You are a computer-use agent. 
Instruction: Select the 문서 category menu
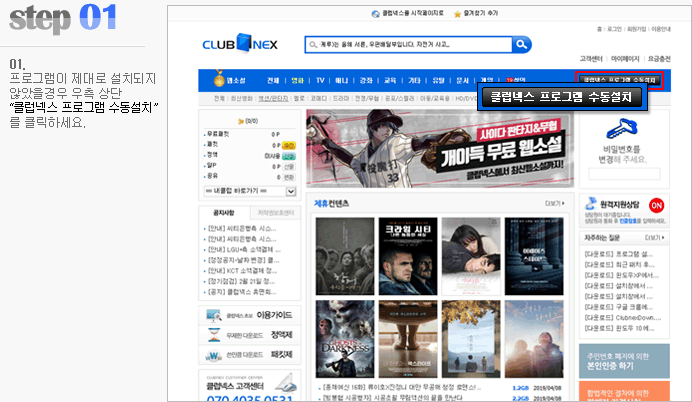462,80
